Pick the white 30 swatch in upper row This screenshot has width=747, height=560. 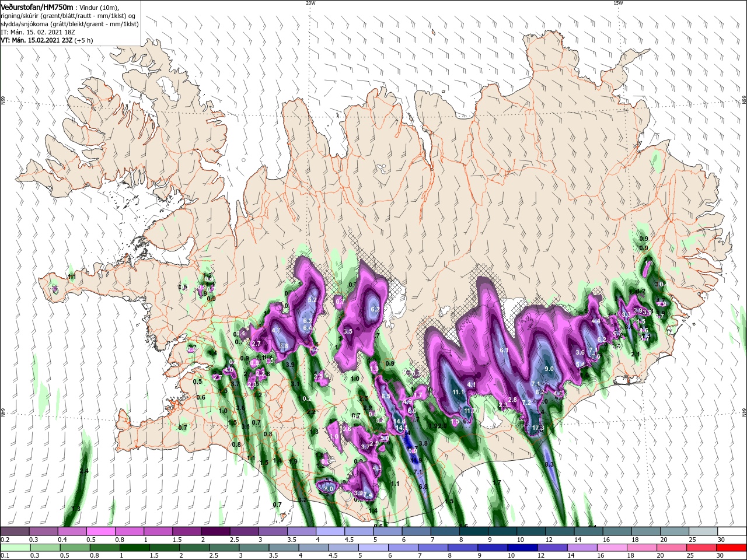(732, 531)
